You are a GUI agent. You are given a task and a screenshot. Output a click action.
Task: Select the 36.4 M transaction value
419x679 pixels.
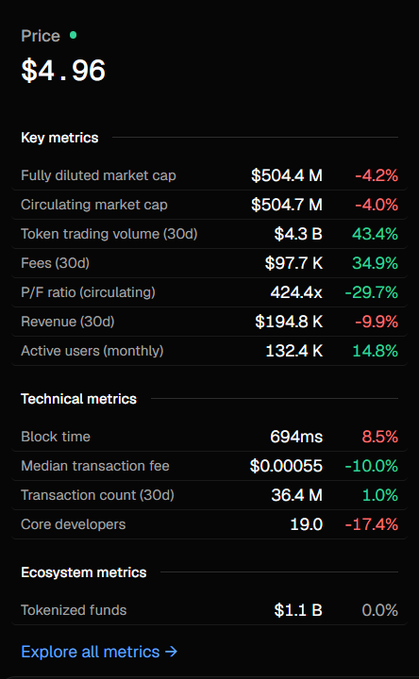(x=297, y=495)
